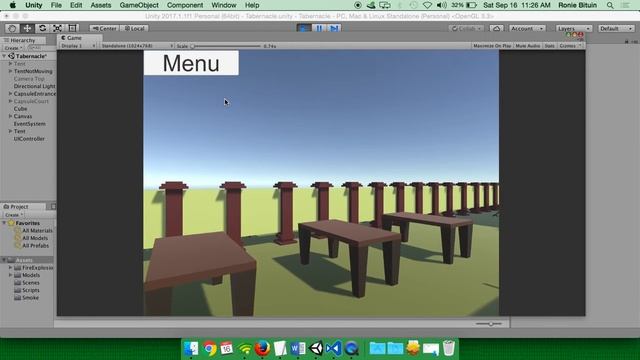The width and height of the screenshot is (640, 360).
Task: Stop play mode with Play button
Action: tap(303, 28)
